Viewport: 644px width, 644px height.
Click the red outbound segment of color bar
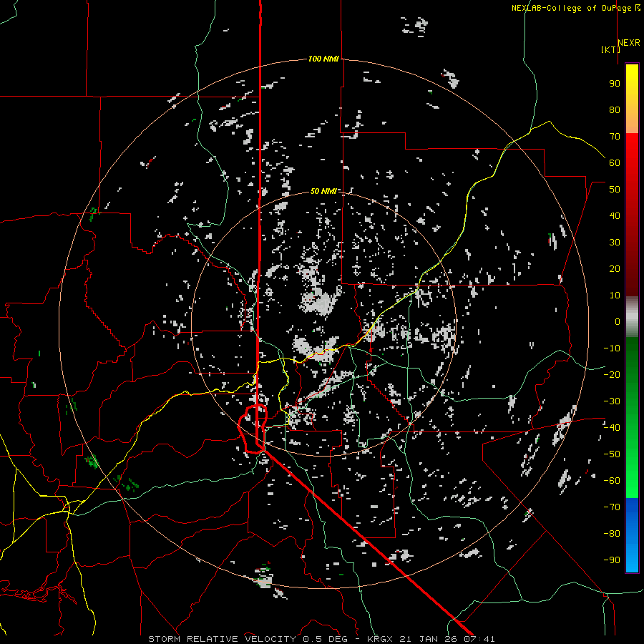click(x=632, y=215)
